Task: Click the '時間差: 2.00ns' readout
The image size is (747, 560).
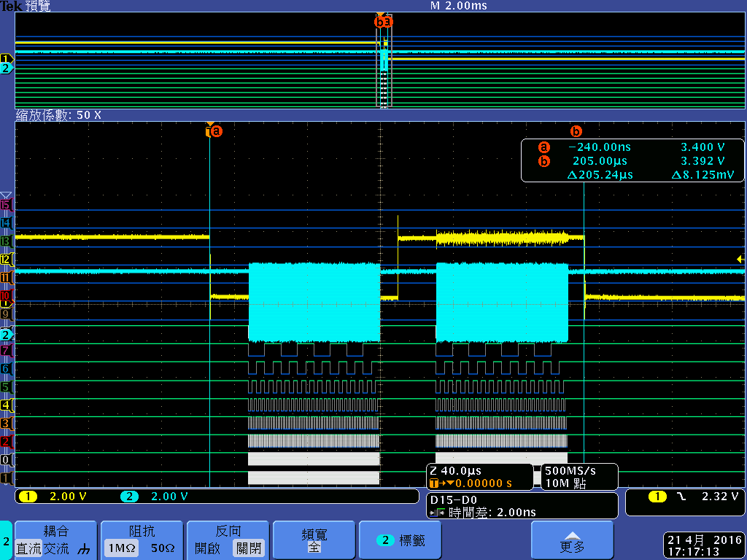Action: pyautogui.click(x=492, y=513)
